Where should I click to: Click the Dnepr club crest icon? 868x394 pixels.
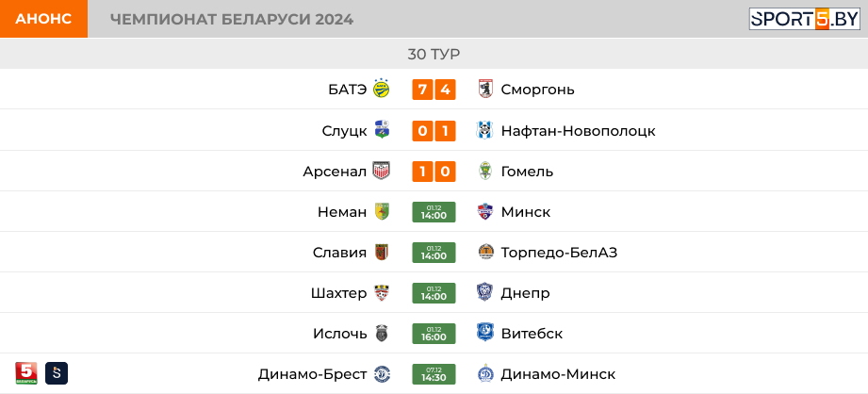[485, 292]
